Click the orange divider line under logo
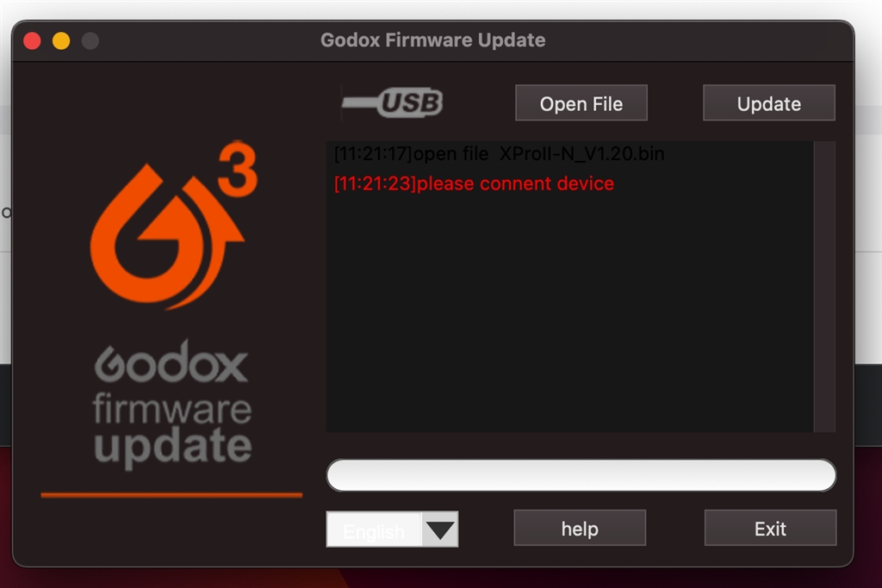 click(171, 495)
